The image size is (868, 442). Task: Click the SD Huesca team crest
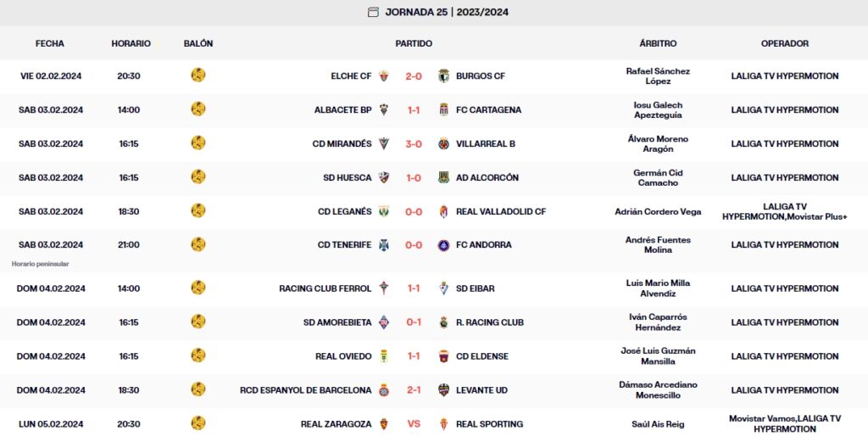click(384, 178)
